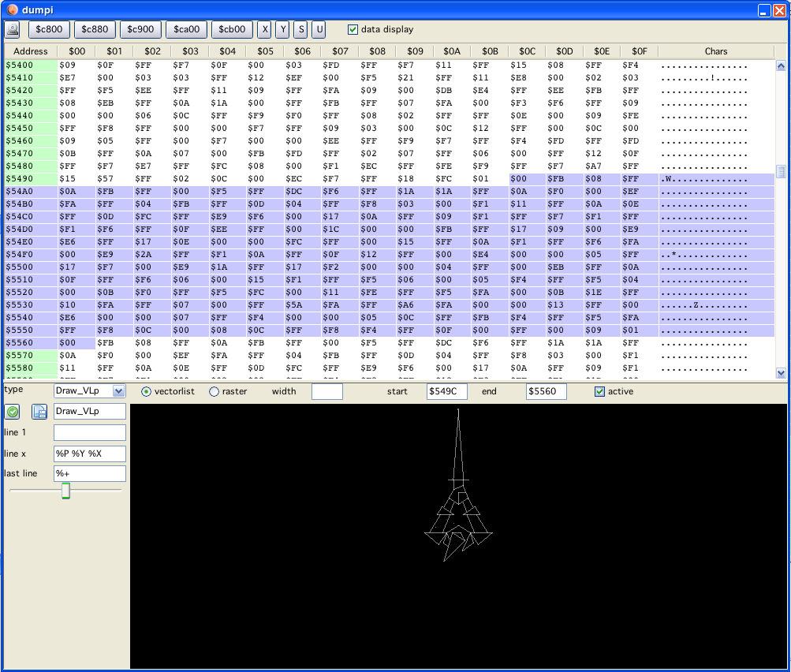Jump to address $cb00
This screenshot has width=791, height=672.
[x=232, y=29]
